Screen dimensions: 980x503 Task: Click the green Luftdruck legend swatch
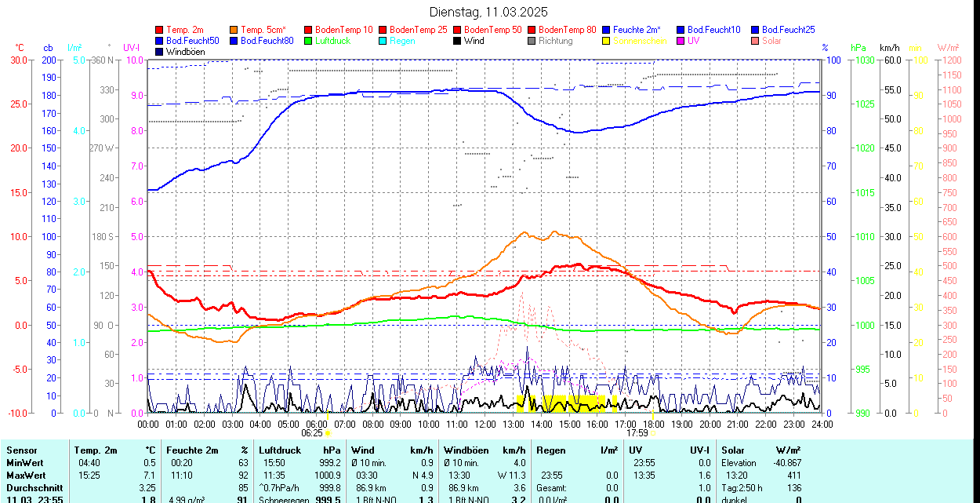pos(308,40)
